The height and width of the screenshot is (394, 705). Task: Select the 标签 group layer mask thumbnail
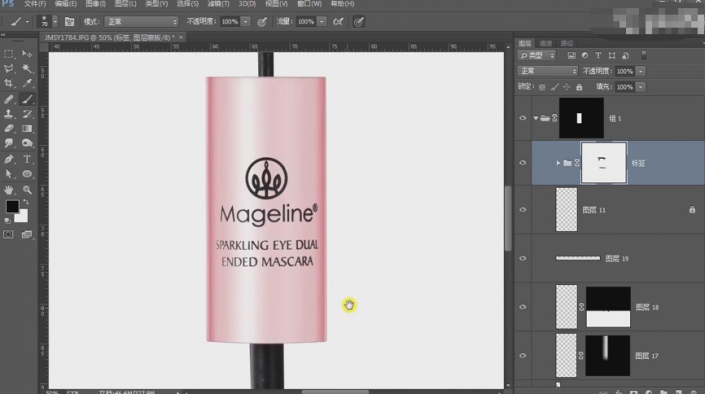click(603, 163)
